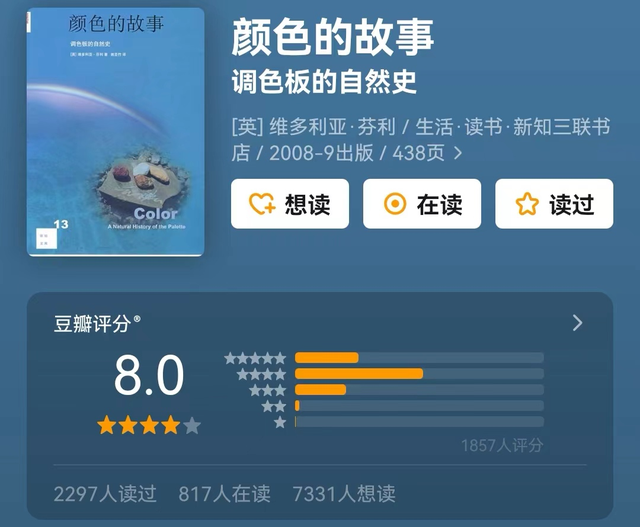Screen dimensions: 640x527
Task: Tap the star icon on 读过
Action: click(527, 204)
